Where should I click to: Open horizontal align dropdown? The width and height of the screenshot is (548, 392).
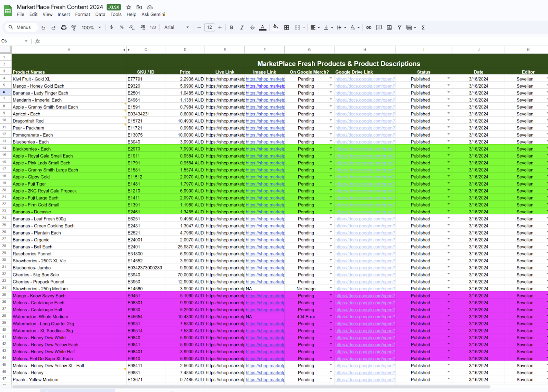click(315, 27)
